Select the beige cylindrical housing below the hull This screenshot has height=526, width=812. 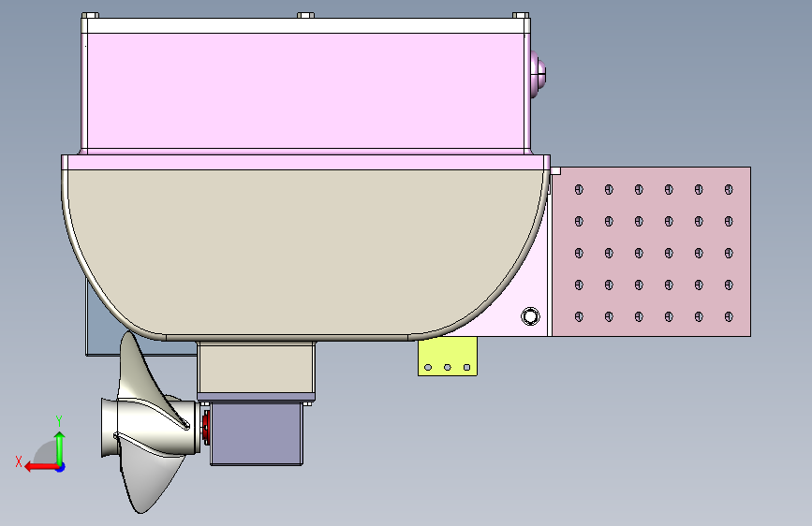pyautogui.click(x=256, y=367)
